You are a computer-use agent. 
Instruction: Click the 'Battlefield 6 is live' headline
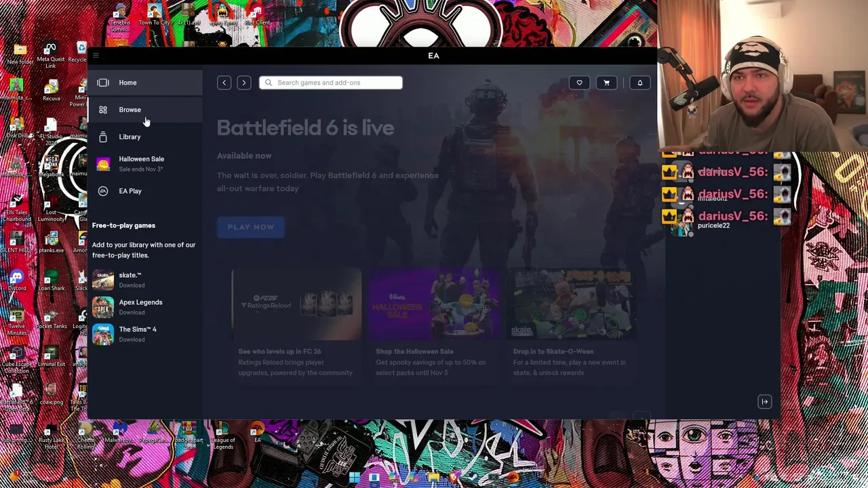(305, 128)
